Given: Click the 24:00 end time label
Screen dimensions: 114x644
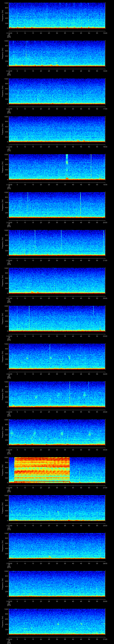Looking at the screenshot, I should click(x=105, y=374).
